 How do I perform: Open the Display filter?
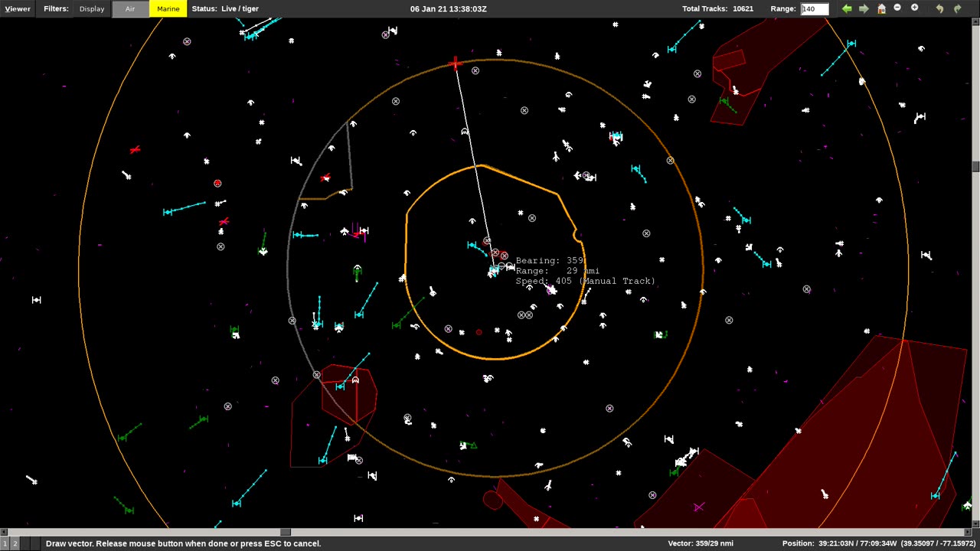92,8
